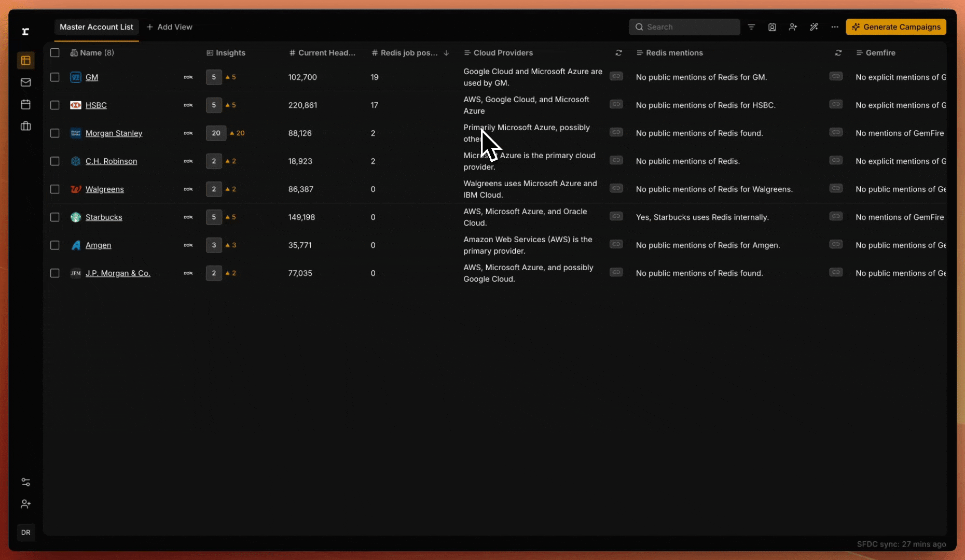This screenshot has width=965, height=560.
Task: Open the email icon in the left sidebar
Action: (25, 82)
